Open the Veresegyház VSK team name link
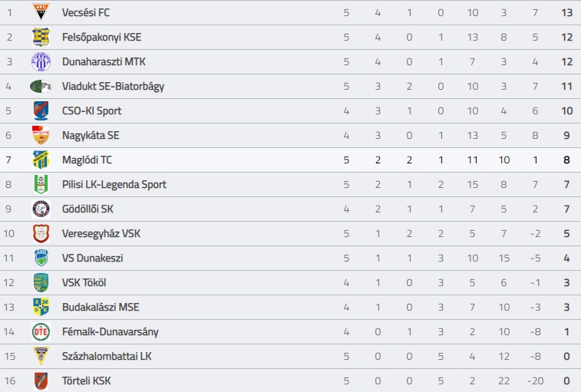581x392 pixels. 101,234
